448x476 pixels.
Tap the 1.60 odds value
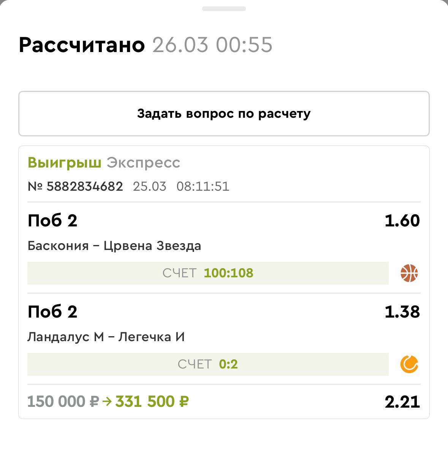402,221
